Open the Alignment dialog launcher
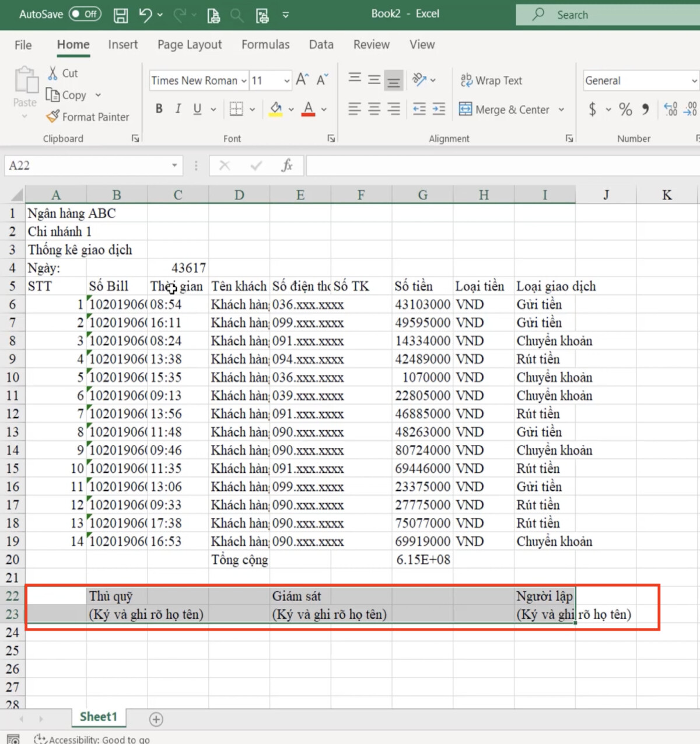The height and width of the screenshot is (744, 700). [569, 139]
